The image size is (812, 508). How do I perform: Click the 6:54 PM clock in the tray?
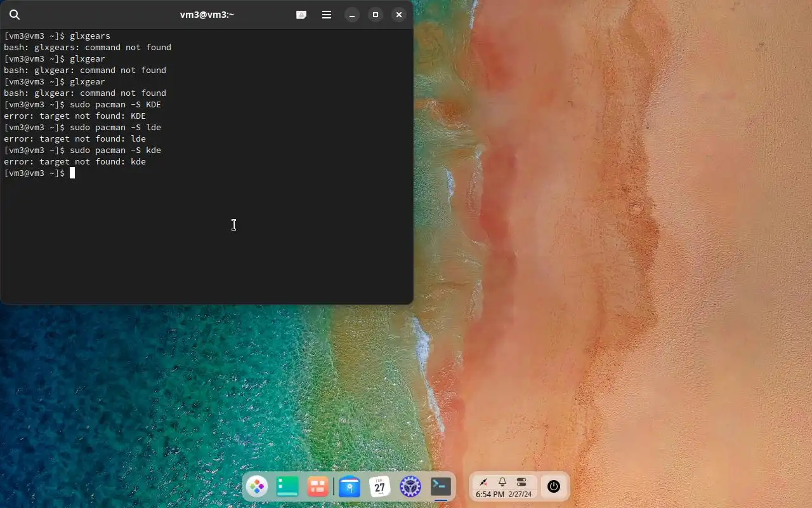tap(490, 494)
